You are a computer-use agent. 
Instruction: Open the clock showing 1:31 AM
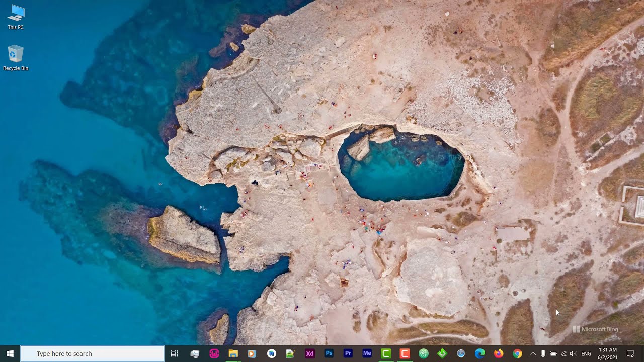[x=608, y=353]
